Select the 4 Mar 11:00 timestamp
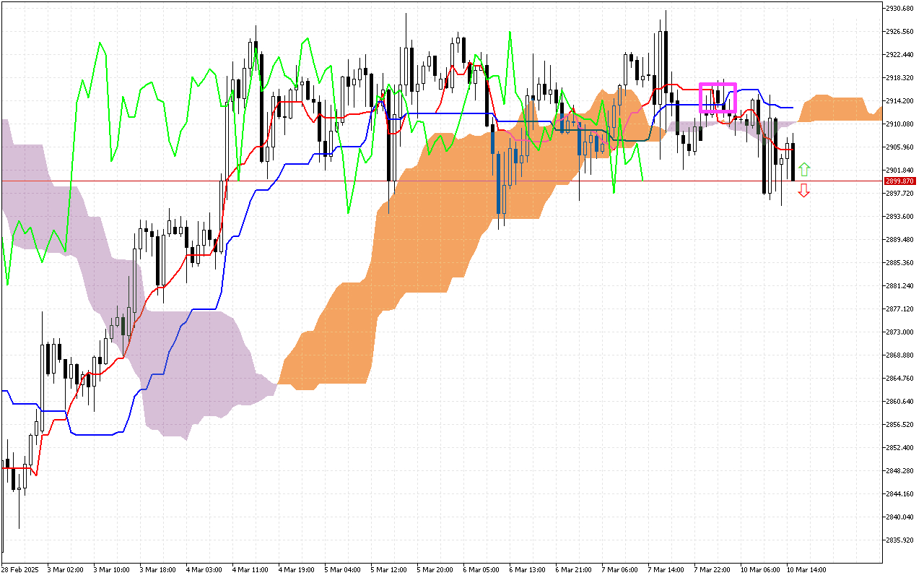The height and width of the screenshot is (578, 924). [x=250, y=569]
